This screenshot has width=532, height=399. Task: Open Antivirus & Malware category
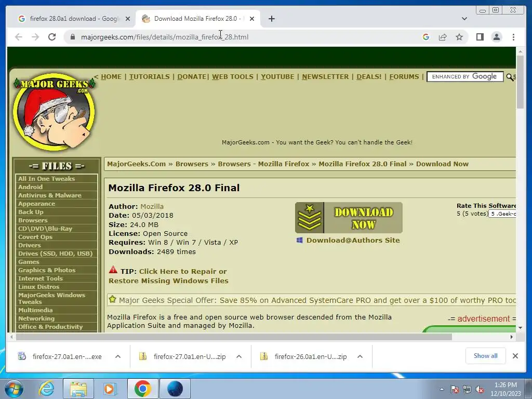pos(50,195)
